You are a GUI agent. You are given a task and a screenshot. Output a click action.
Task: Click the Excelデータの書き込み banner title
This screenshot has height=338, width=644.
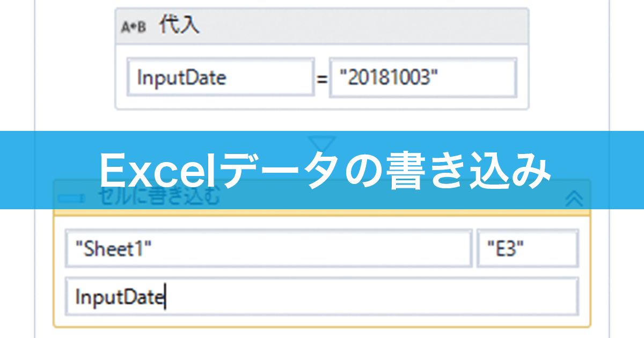point(325,170)
